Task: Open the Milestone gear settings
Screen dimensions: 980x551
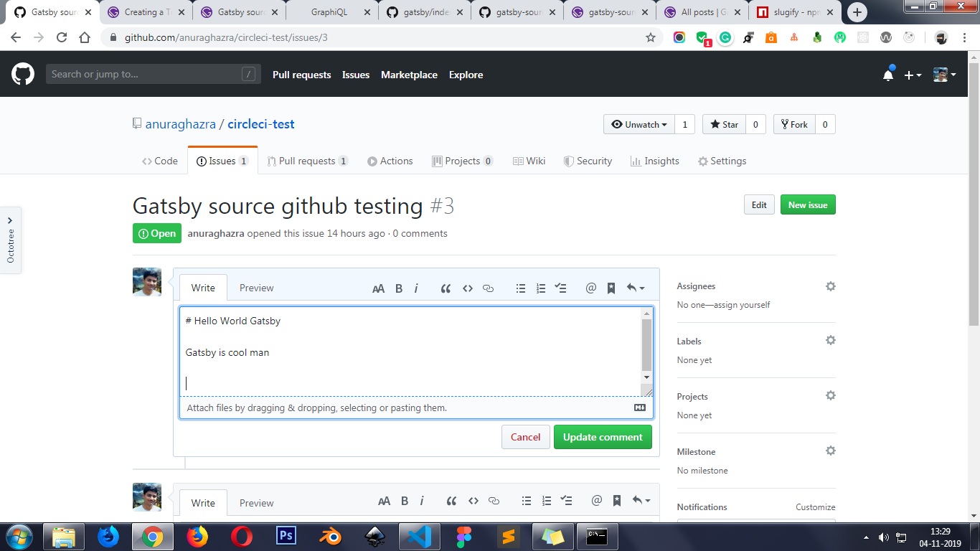Action: click(830, 451)
